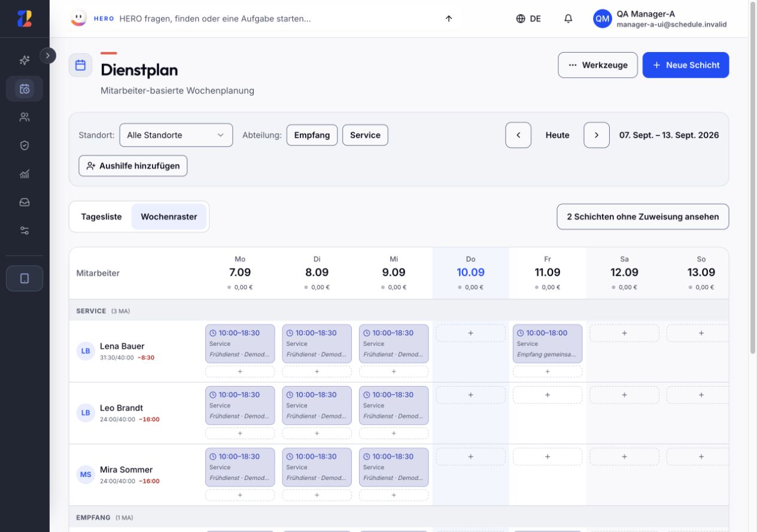The image size is (757, 532).
Task: Open the employees people icon in sidebar
Action: [x=25, y=117]
